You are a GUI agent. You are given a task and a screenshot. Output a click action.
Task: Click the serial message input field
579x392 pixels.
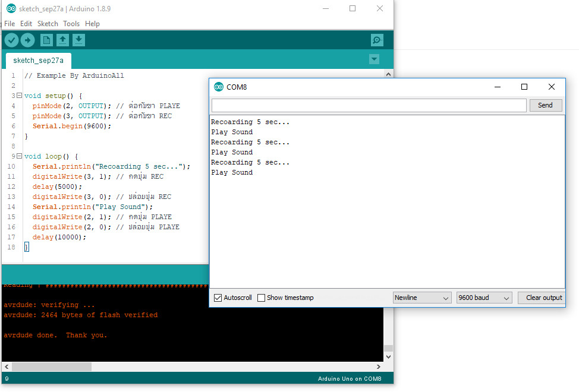point(369,106)
